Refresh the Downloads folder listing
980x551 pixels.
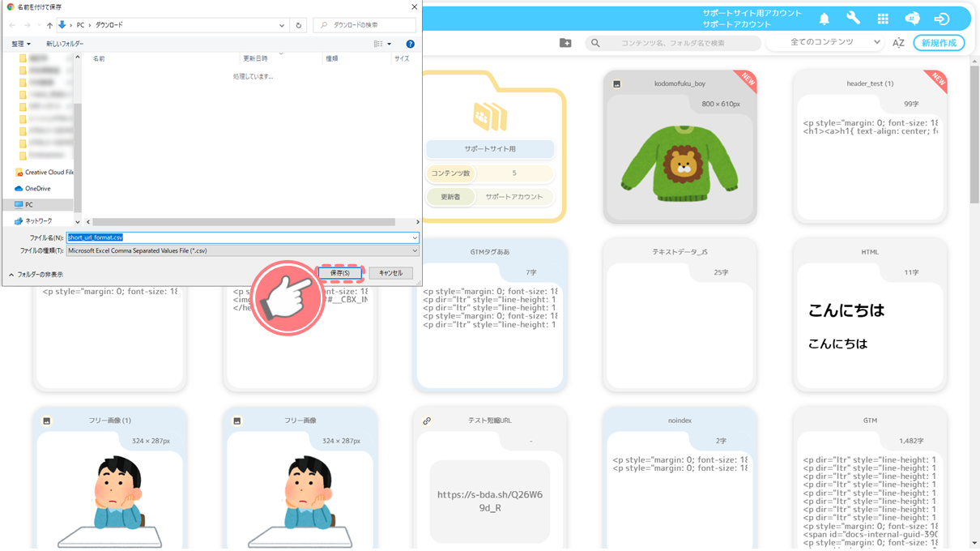[299, 25]
